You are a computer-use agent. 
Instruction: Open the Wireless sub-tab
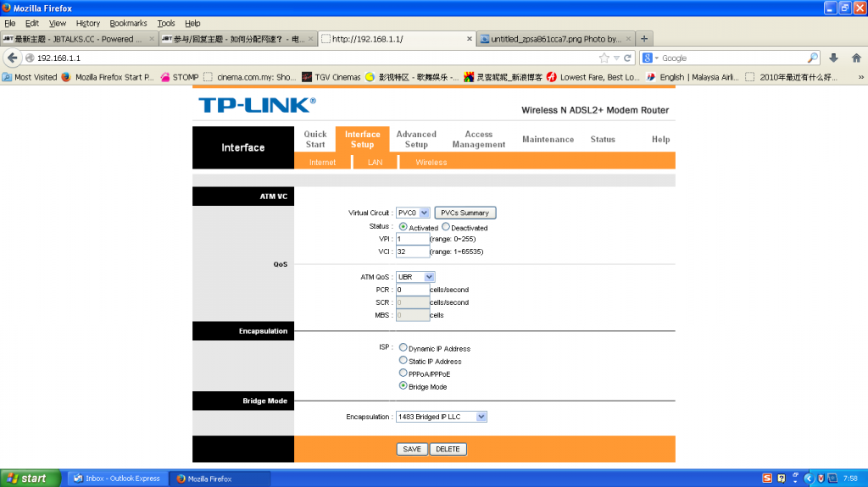[x=431, y=162]
